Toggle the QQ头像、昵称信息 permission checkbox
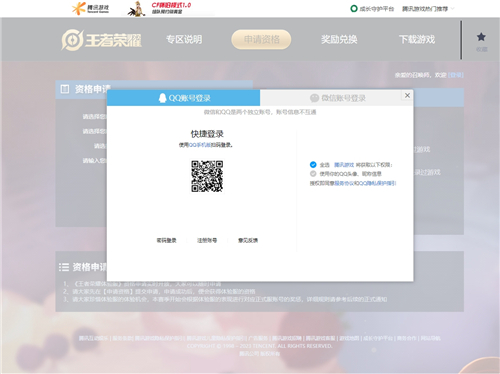 (313, 174)
